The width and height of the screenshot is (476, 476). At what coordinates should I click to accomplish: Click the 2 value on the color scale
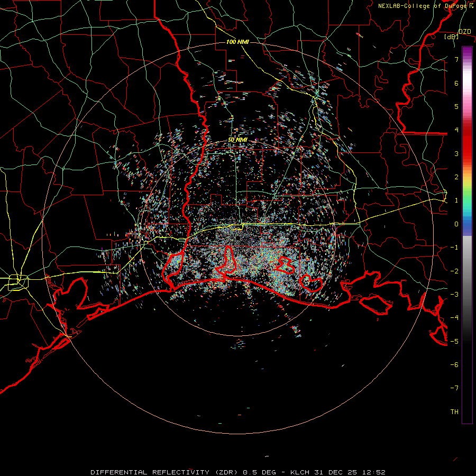(x=456, y=177)
